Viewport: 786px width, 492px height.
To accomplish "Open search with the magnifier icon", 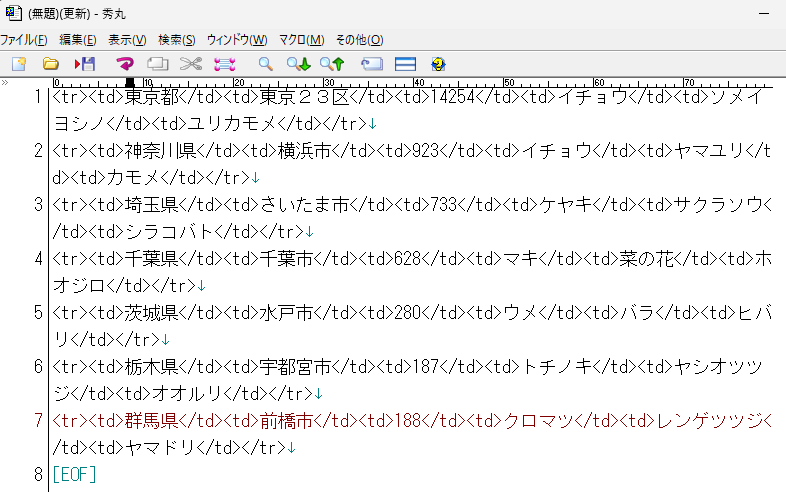I will click(x=265, y=64).
